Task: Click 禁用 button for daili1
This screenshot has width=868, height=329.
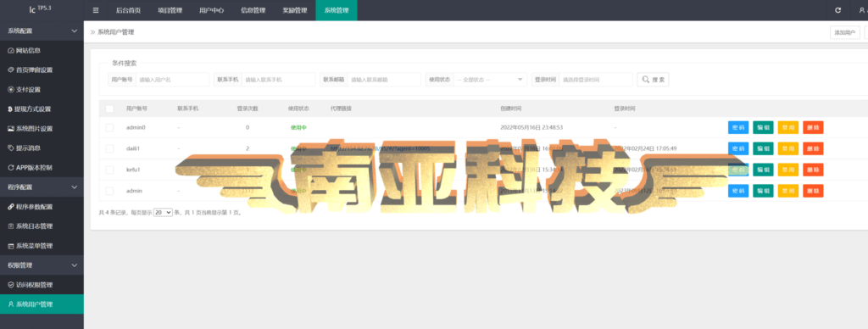Action: pyautogui.click(x=787, y=148)
